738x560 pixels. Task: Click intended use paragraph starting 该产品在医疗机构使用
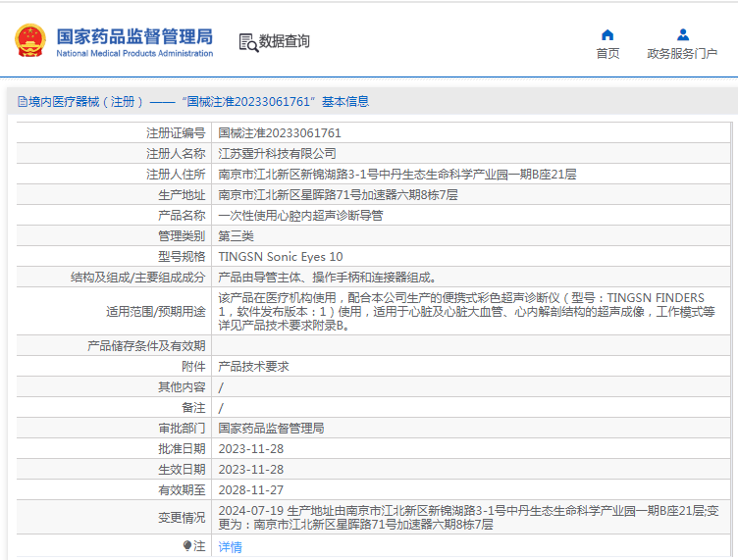tap(466, 311)
